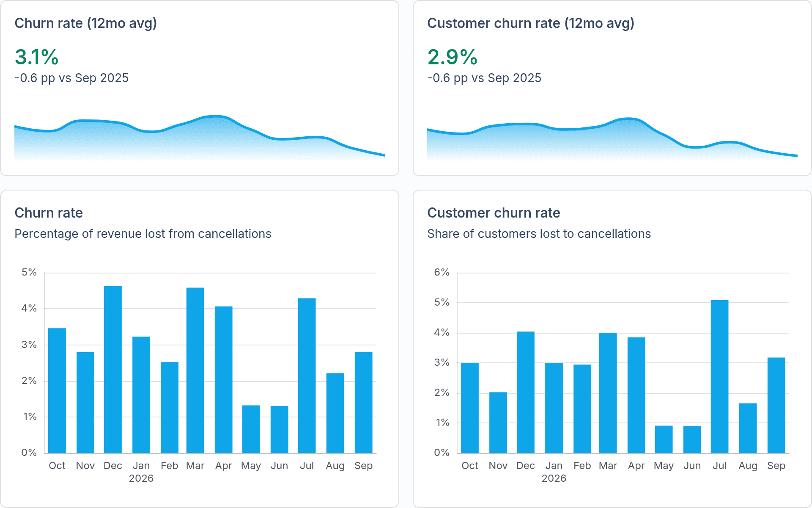Click the 3.1% churn rate value
The width and height of the screenshot is (812, 508).
(37, 57)
